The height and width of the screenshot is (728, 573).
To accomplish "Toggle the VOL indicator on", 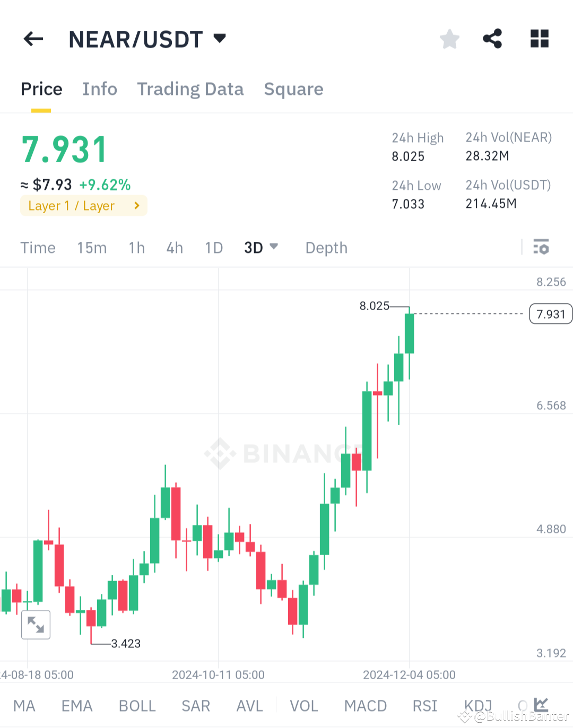I will click(x=303, y=705).
